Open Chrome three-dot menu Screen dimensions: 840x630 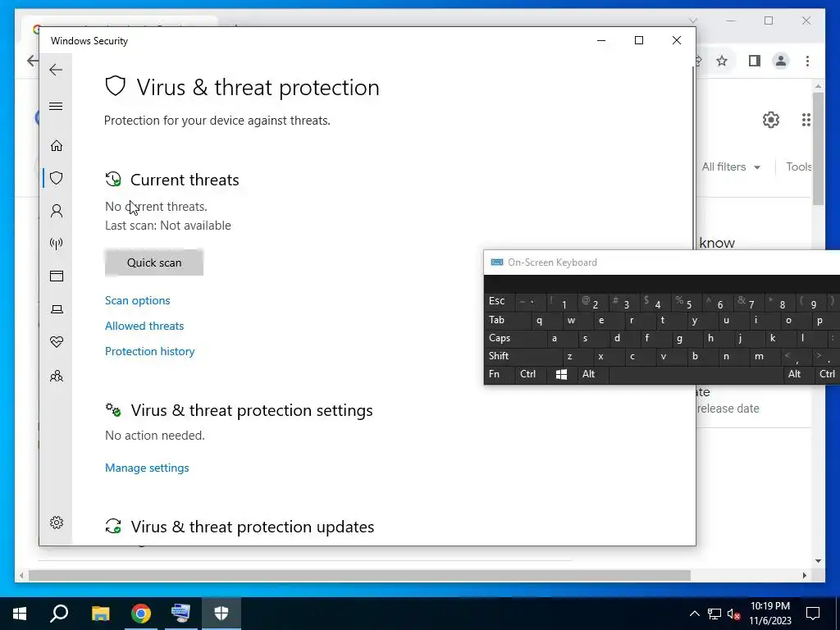coord(807,61)
